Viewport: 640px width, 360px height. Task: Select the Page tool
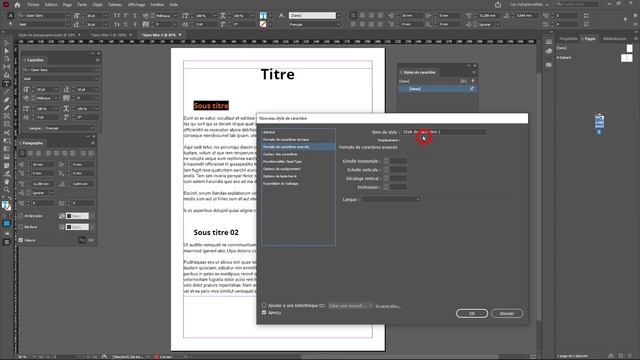7,59
